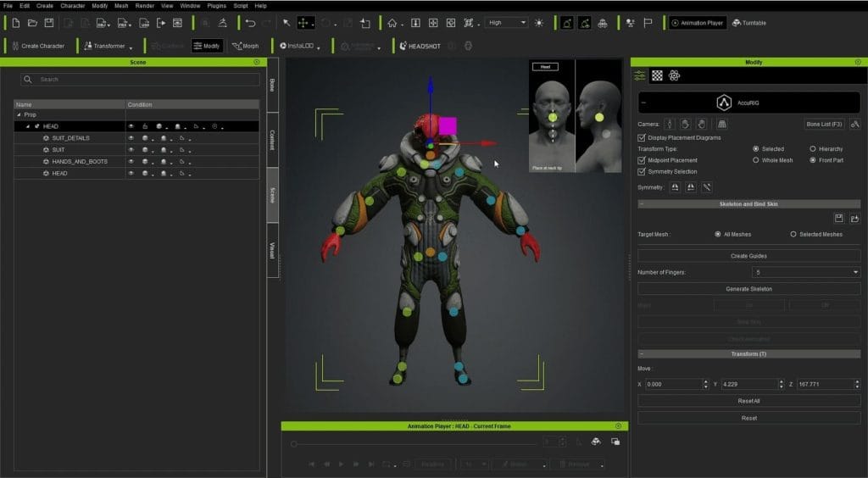Switch to the Content side tab
Viewport: 868px width, 478px height.
click(x=272, y=139)
